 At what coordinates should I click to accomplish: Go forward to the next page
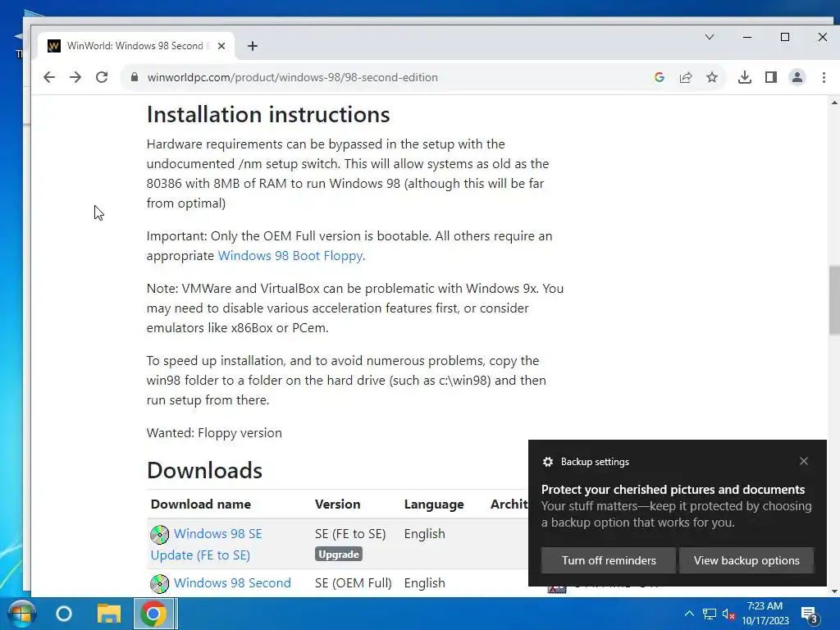pos(75,77)
